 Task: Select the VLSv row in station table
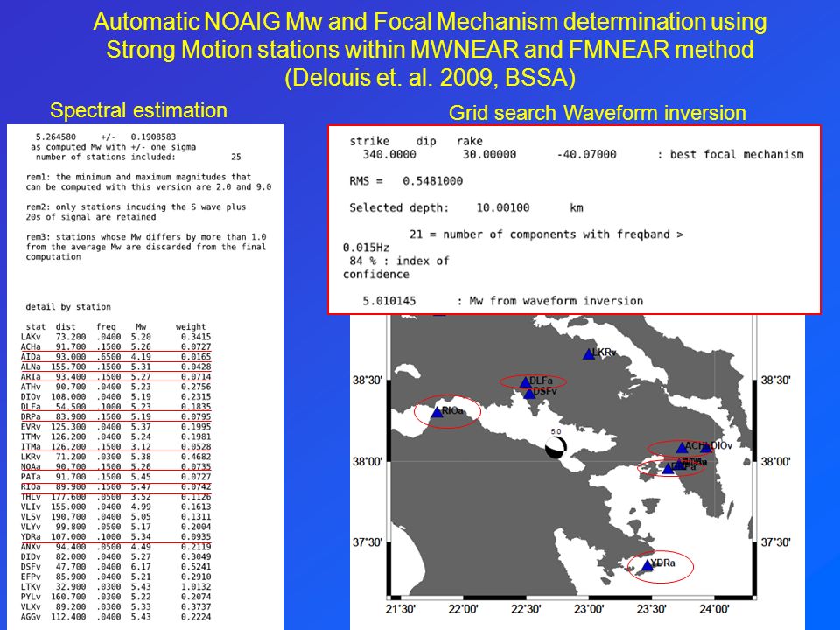point(115,517)
